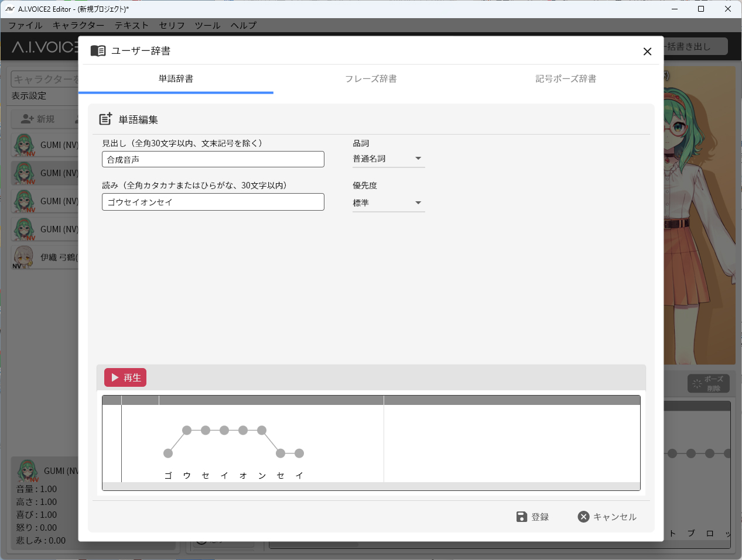
Task: Select the accent point above ウ
Action: (187, 430)
